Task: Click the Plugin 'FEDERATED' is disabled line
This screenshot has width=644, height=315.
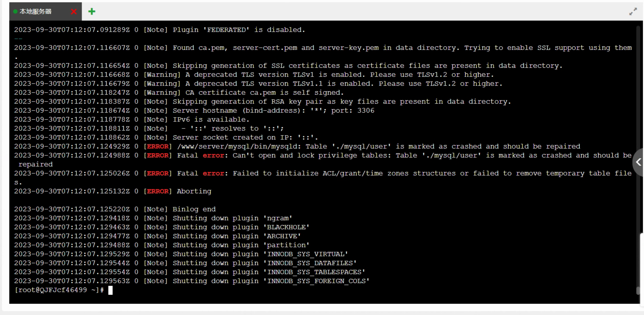Action: (x=159, y=30)
